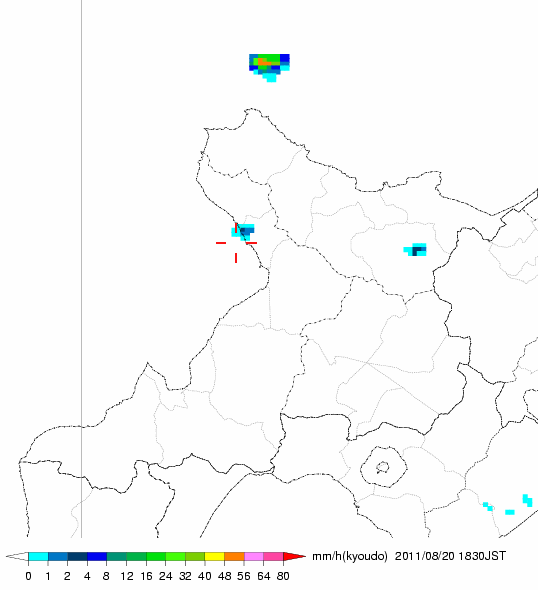Viewport: 538px width, 590px height.
Task: Click the cyan 0–1 mm/h legend swatch
Action: [x=38, y=557]
